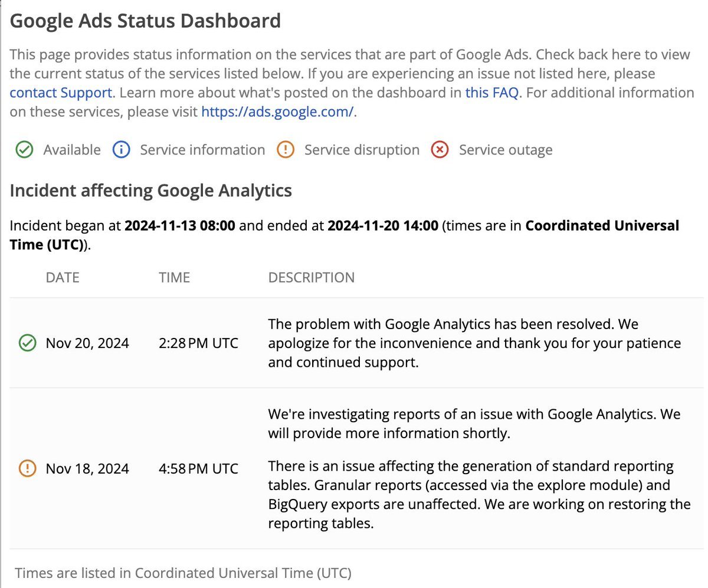Click the warning icon beside the Nov 18 entry
Screen dimensions: 708x588
tap(27, 468)
